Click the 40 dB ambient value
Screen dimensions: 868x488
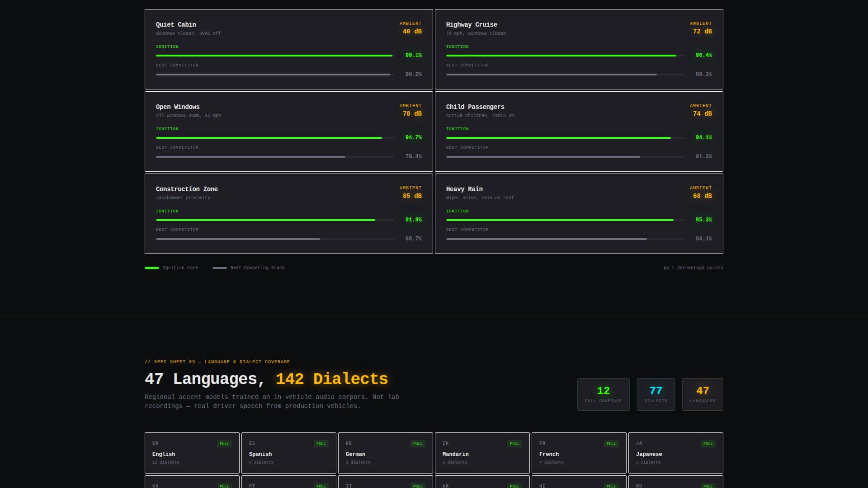[412, 32]
